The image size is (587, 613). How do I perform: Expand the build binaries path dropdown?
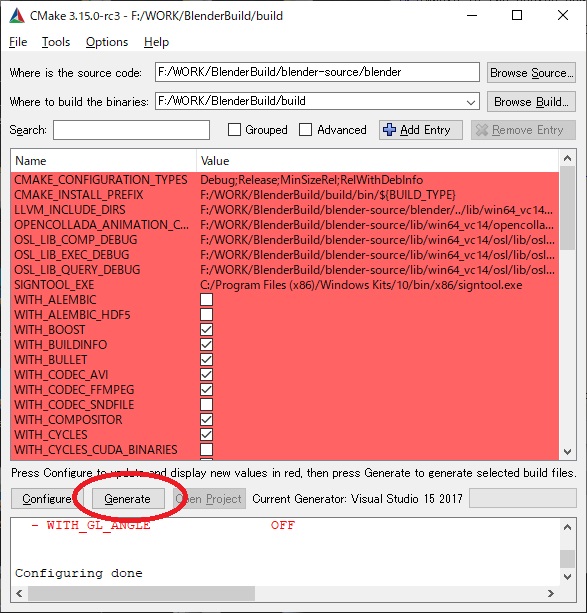(471, 102)
